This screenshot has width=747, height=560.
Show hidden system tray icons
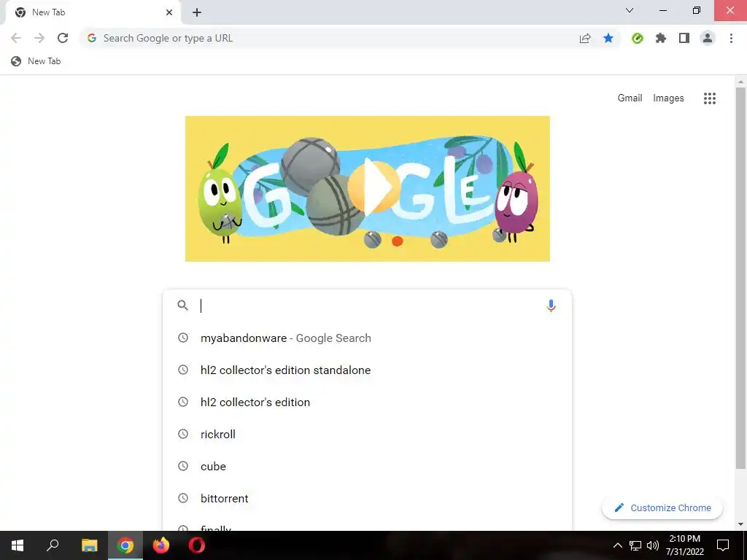[x=617, y=545]
